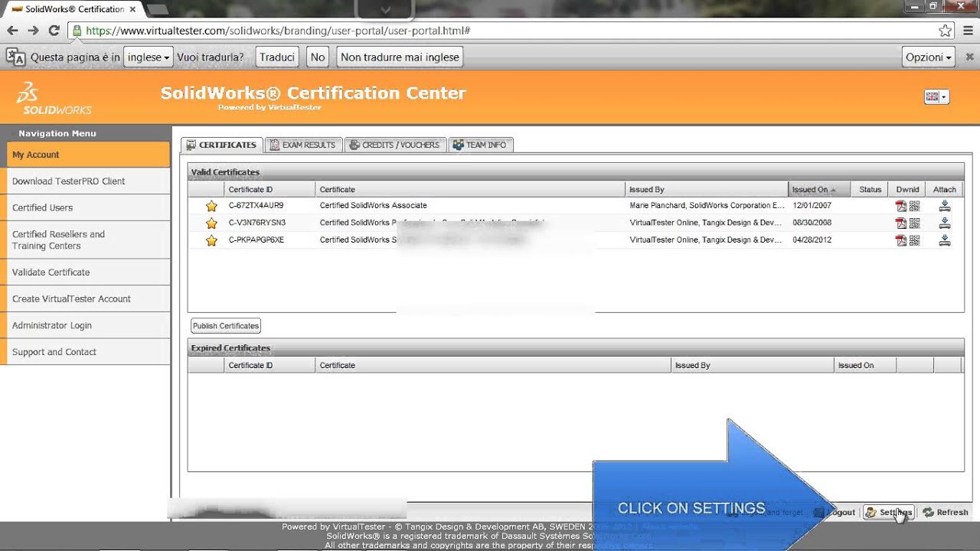Viewport: 980px width, 551px height.
Task: Click the translate icon in the translation bar
Action: point(15,57)
